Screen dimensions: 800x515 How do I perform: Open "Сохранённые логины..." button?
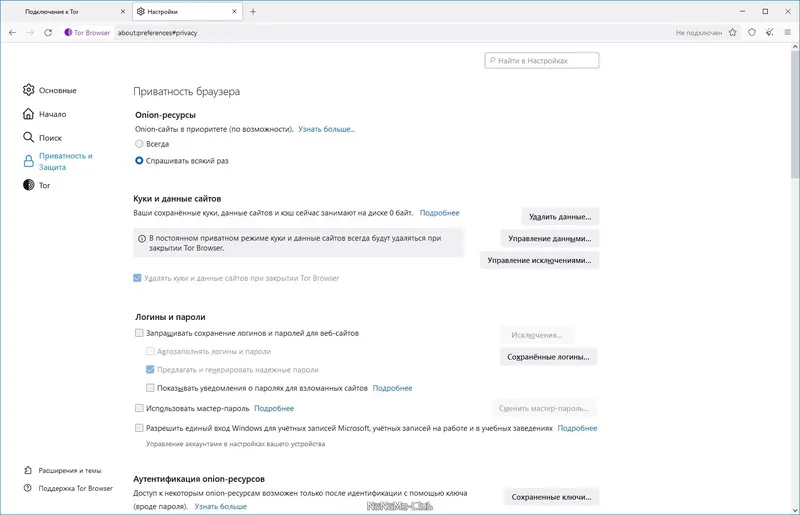click(548, 356)
